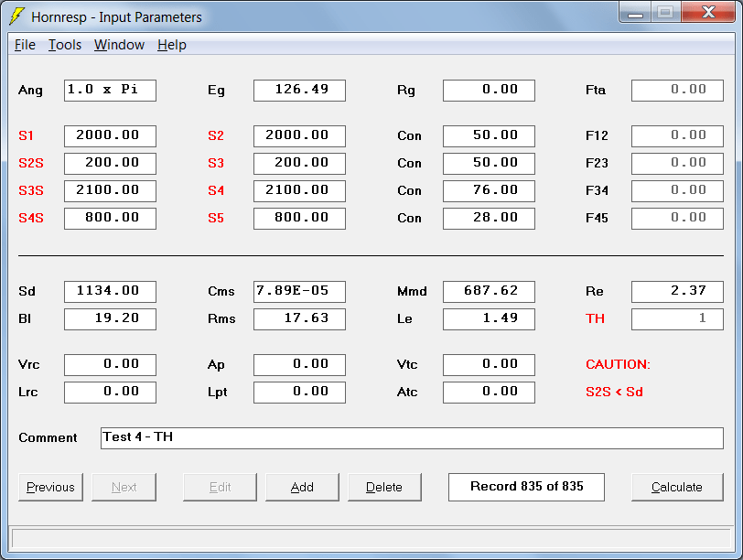
Task: Select the S2 field with 2000.00
Action: pos(299,136)
